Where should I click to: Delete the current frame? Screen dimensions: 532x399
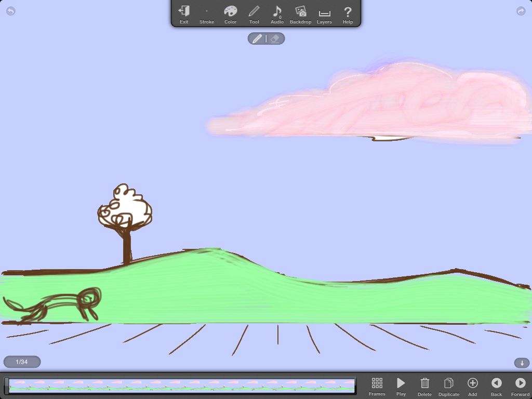[x=424, y=386]
